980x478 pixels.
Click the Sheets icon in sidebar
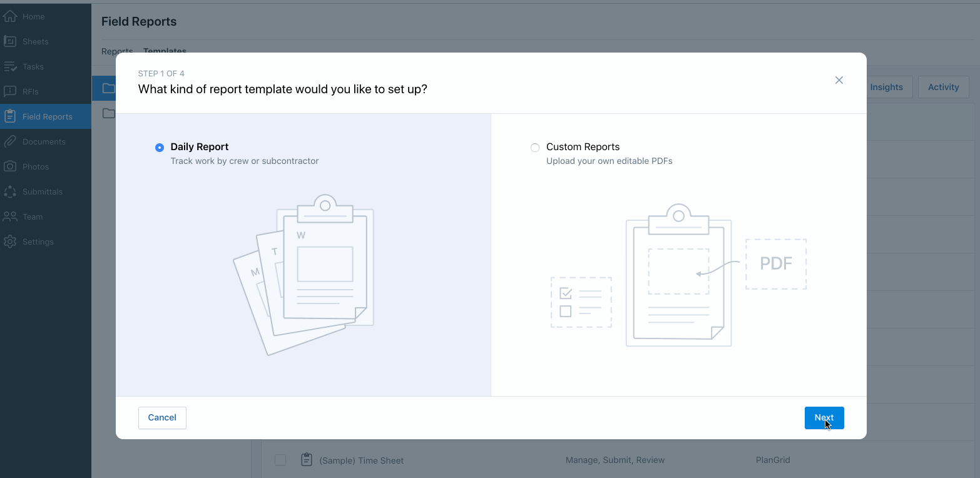[10, 41]
